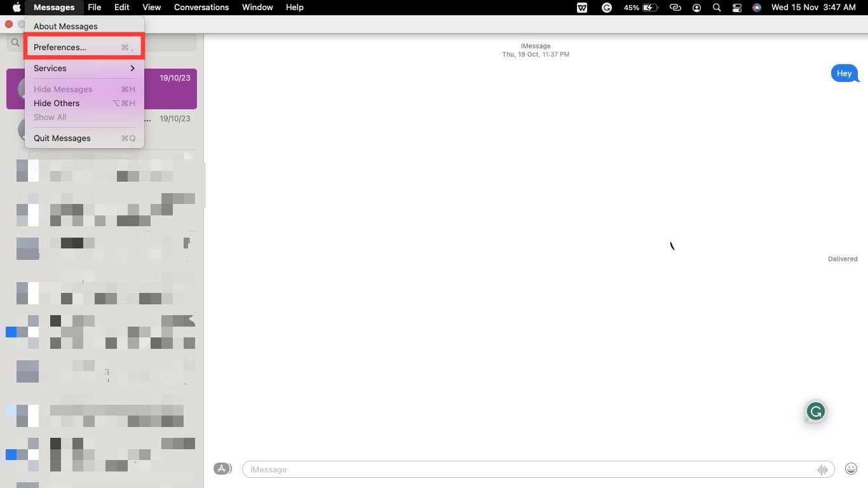Open the File menu

[94, 8]
